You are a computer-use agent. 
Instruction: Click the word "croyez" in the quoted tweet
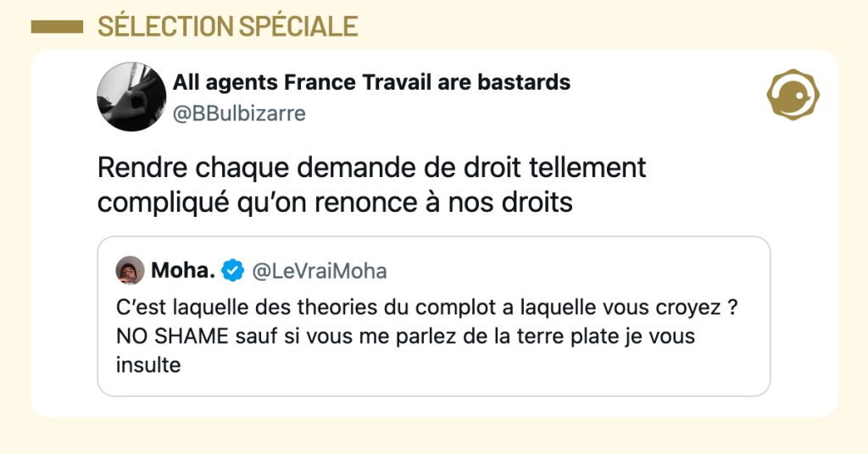click(x=696, y=307)
